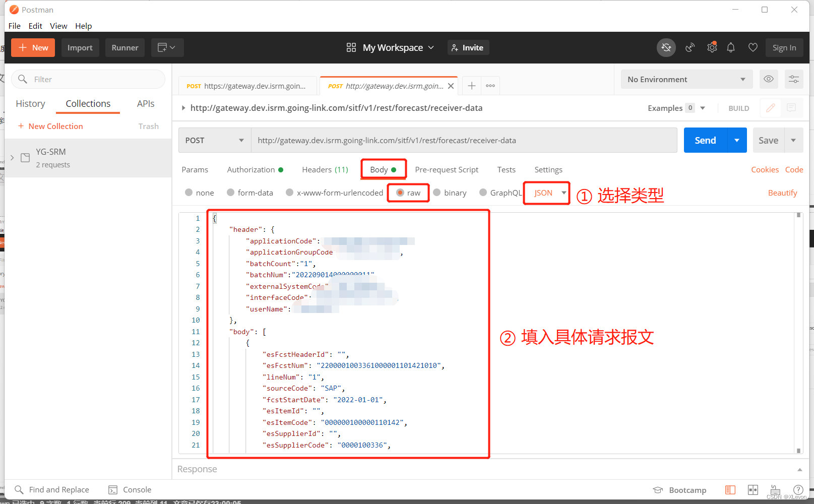Image resolution: width=814 pixels, height=504 pixels.
Task: Open Find and Replace search icon
Action: point(19,490)
